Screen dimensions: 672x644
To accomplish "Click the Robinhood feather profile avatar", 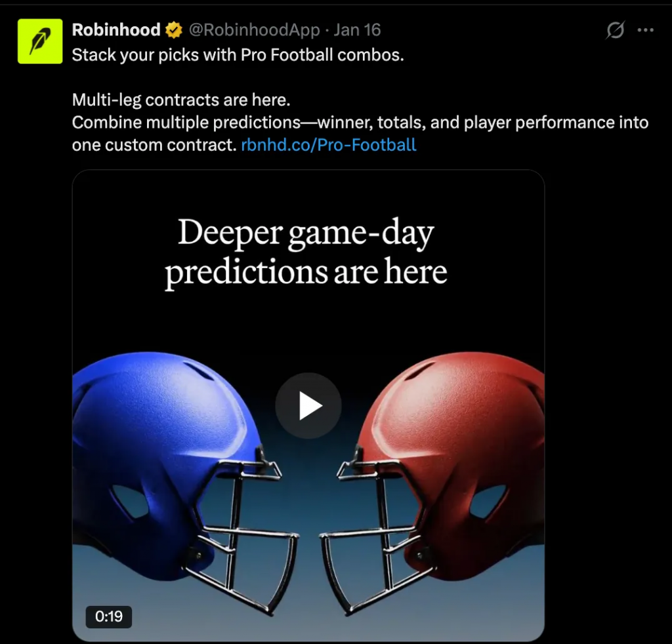I will point(39,41).
